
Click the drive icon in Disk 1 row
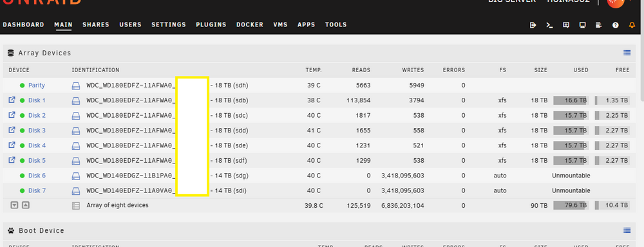click(x=75, y=100)
